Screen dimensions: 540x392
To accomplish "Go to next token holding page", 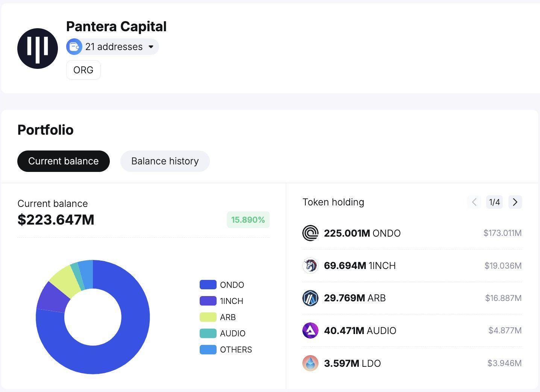I will click(x=515, y=202).
